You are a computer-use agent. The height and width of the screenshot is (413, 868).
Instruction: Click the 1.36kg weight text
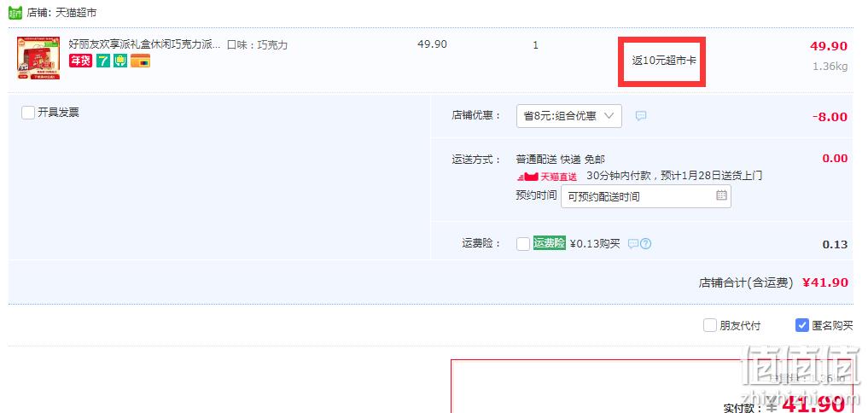tap(830, 67)
